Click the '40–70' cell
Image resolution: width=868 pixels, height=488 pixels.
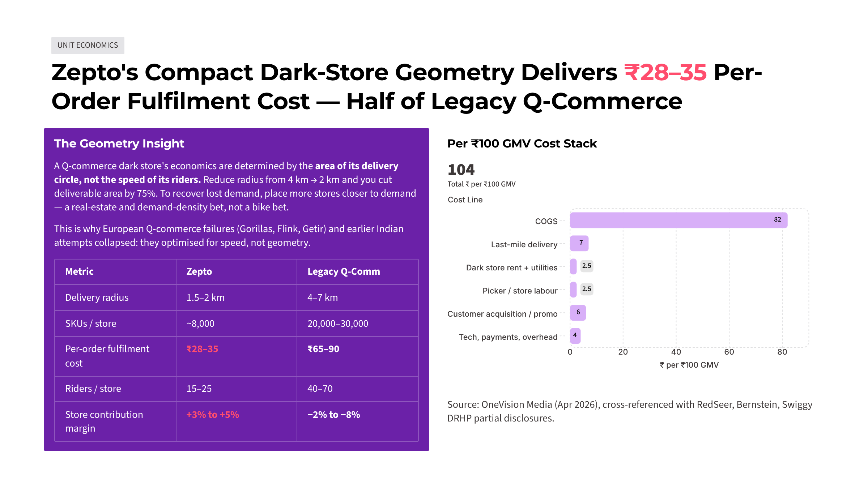pyautogui.click(x=320, y=389)
